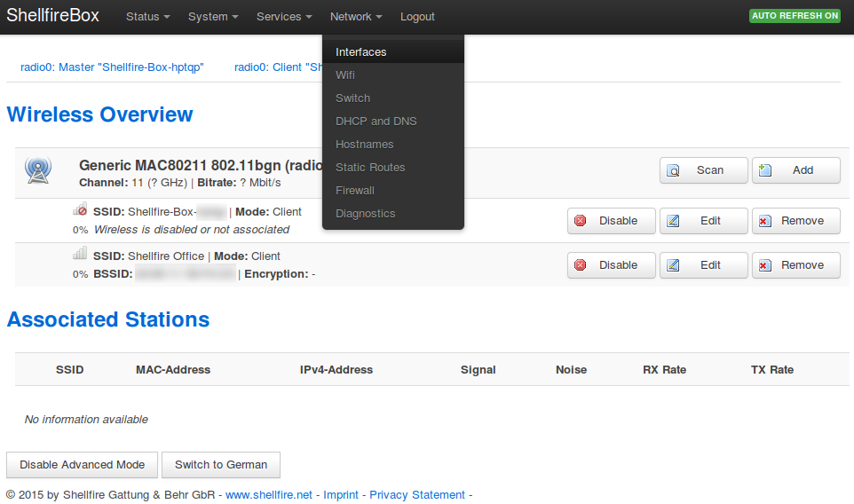854x504 pixels.
Task: Click Edit pencil icon in Shellfire Office row
Action: (673, 265)
